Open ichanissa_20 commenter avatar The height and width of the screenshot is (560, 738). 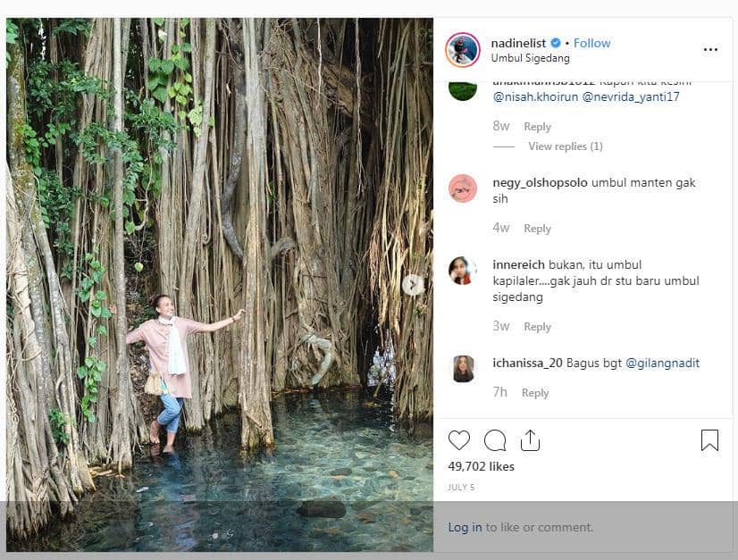pos(463,368)
